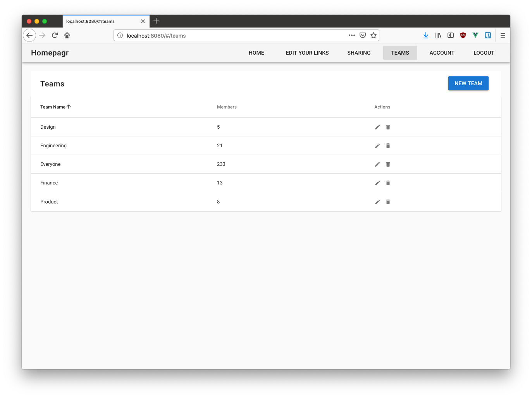Screen dimensions: 532x398
Task: Open the Vue devtools extension
Action: click(x=475, y=35)
